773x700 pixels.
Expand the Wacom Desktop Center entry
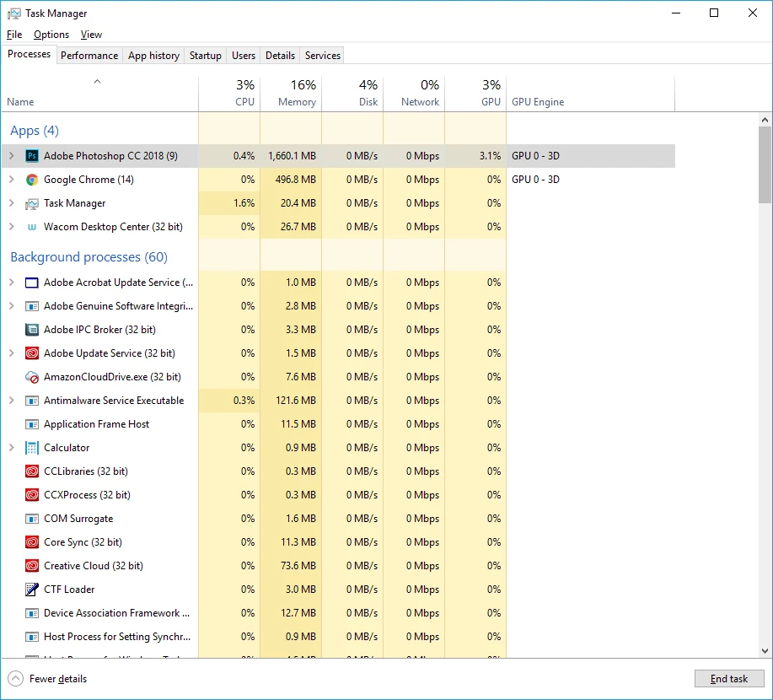click(11, 227)
